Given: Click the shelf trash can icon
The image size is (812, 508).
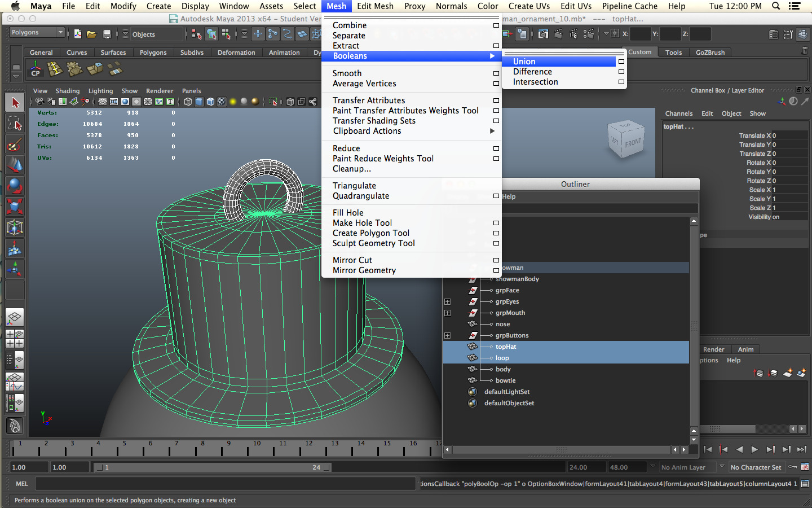Looking at the screenshot, I should pos(805,51).
